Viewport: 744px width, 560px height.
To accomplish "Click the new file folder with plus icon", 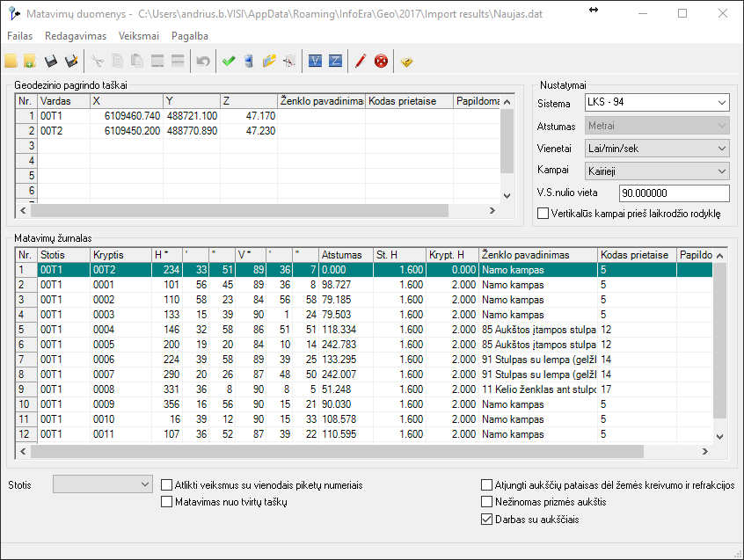I will pos(30,62).
